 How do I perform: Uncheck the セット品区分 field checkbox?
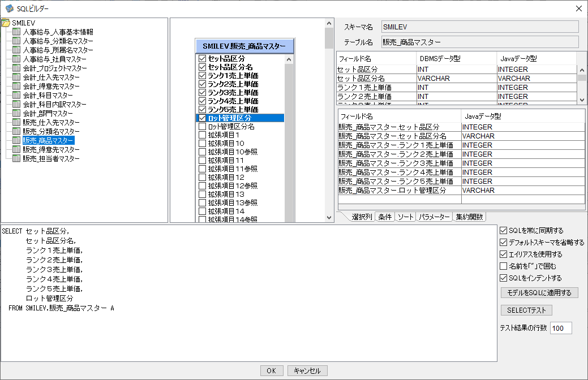coord(203,58)
